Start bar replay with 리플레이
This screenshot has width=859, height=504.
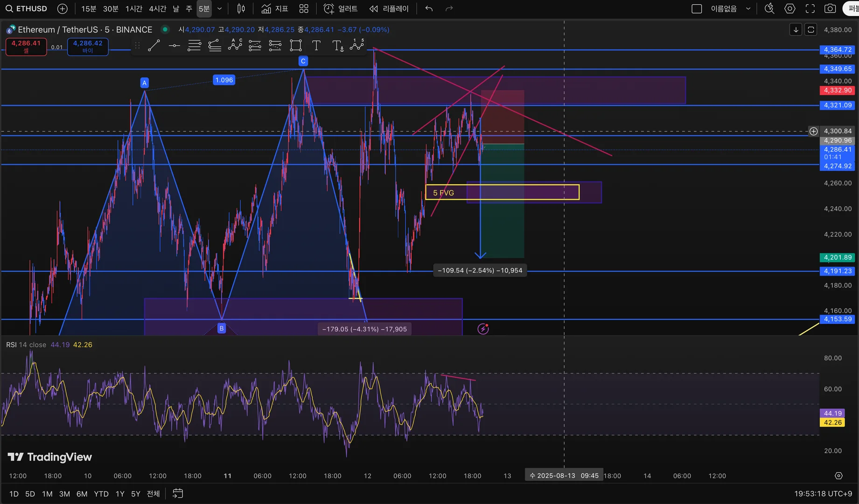coord(389,8)
